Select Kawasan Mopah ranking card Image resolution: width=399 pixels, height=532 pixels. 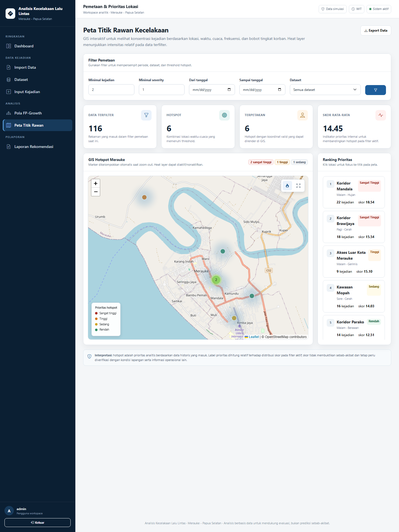pos(354,296)
